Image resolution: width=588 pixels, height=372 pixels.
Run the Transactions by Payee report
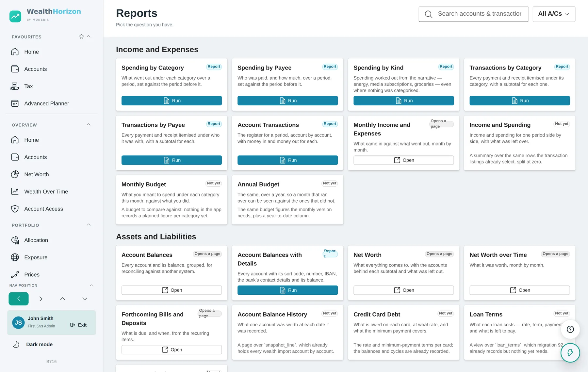[171, 160]
